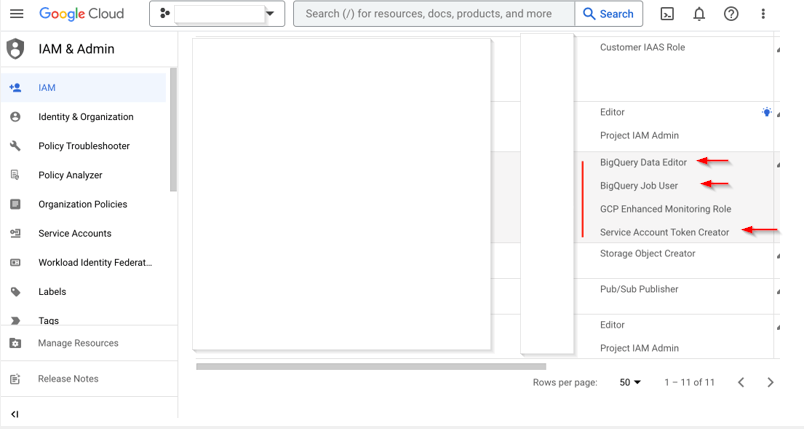Click the Google Cloud logo
Viewport: 804px width, 429px height.
(82, 14)
